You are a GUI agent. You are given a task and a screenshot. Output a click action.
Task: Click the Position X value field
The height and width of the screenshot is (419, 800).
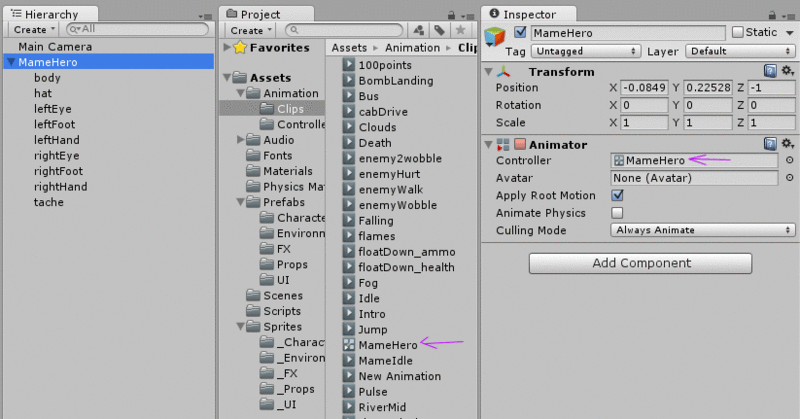coord(644,87)
